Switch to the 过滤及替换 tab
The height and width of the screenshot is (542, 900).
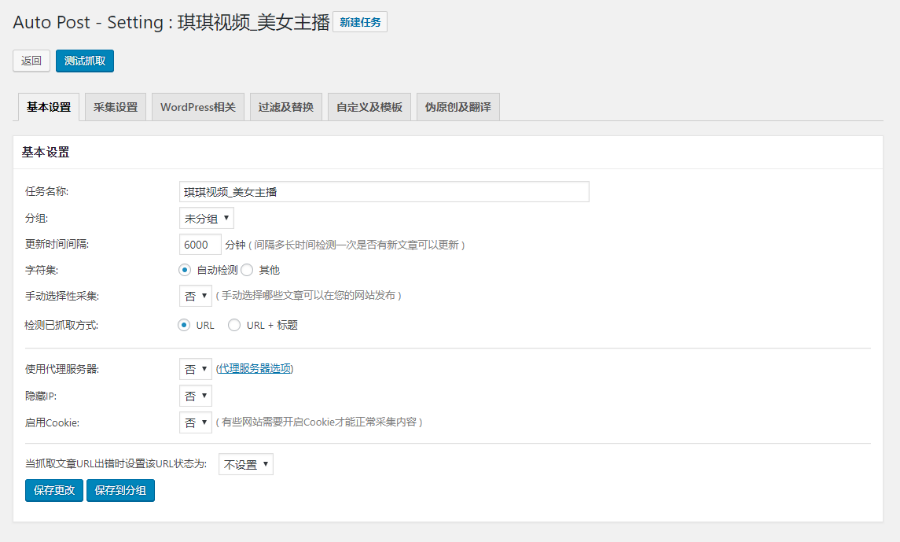click(286, 107)
